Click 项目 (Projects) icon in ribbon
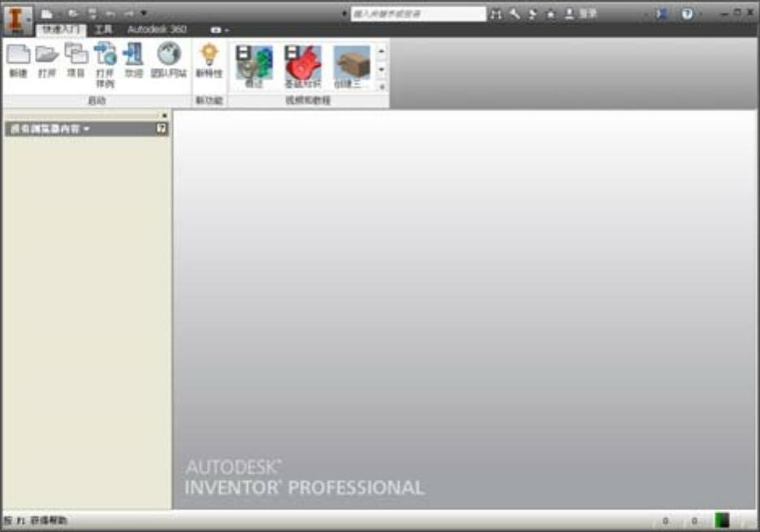 point(76,61)
